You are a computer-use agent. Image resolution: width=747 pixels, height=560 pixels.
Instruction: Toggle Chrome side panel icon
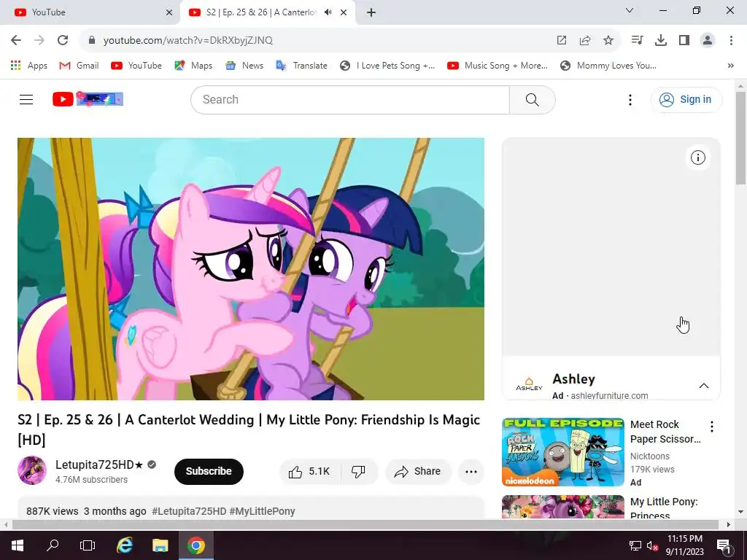(x=684, y=40)
